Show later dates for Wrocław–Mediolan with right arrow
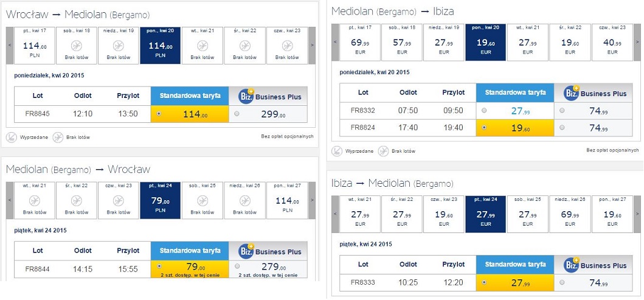 [x=312, y=45]
